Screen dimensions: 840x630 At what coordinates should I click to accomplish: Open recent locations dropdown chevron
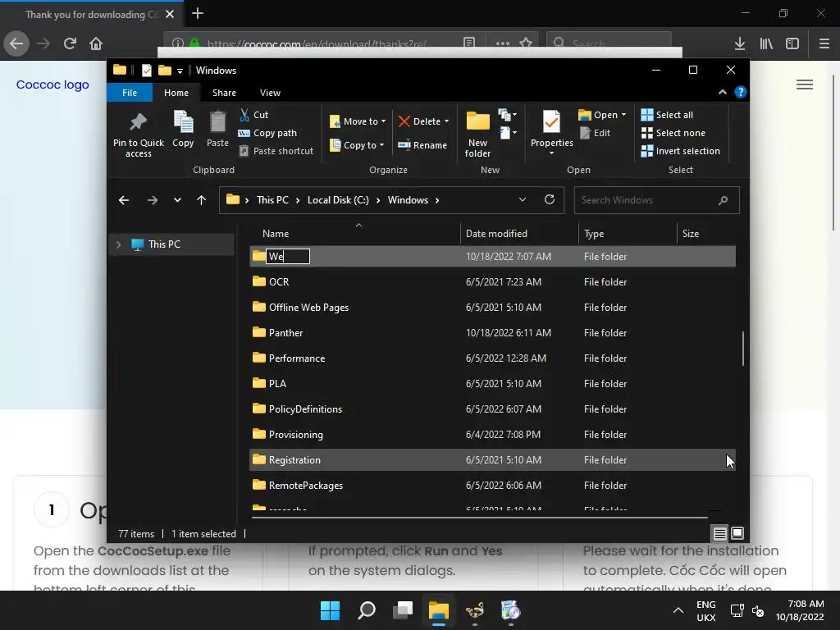click(x=177, y=200)
